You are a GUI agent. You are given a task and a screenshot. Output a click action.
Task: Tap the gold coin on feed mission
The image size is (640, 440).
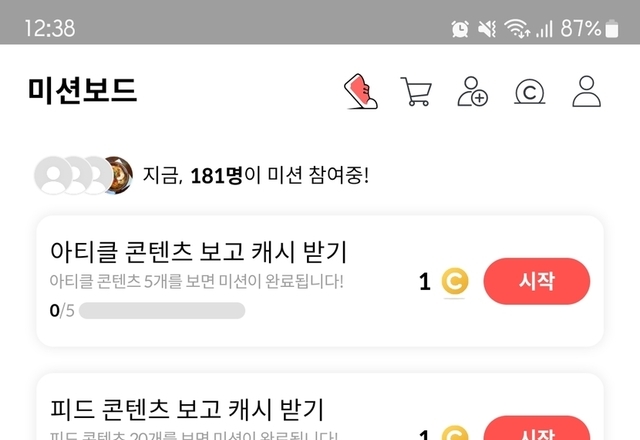[455, 433]
